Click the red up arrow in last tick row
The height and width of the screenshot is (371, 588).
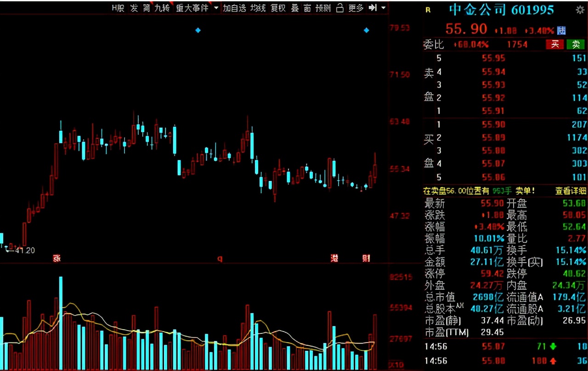point(553,360)
